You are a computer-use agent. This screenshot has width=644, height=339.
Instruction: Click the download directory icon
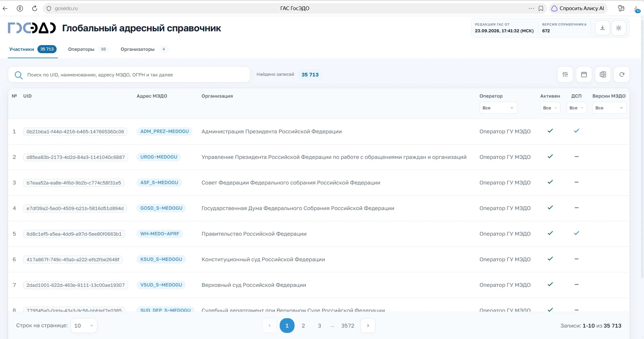[x=603, y=28]
